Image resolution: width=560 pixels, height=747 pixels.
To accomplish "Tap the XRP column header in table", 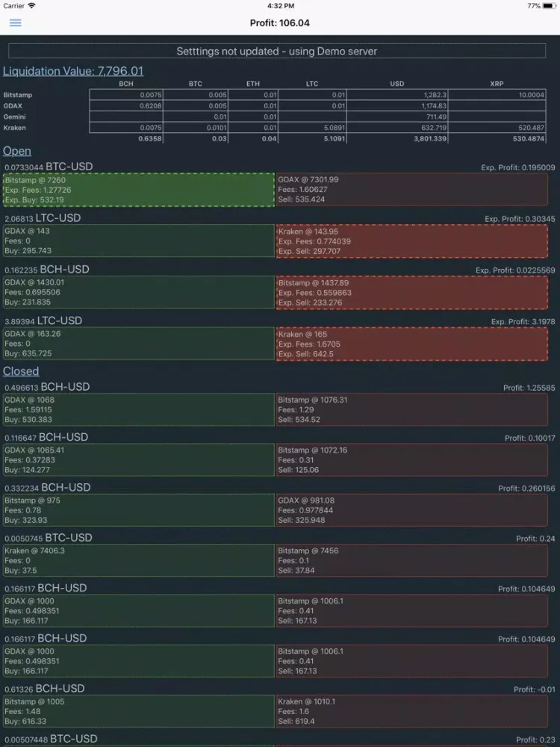I will [x=497, y=84].
